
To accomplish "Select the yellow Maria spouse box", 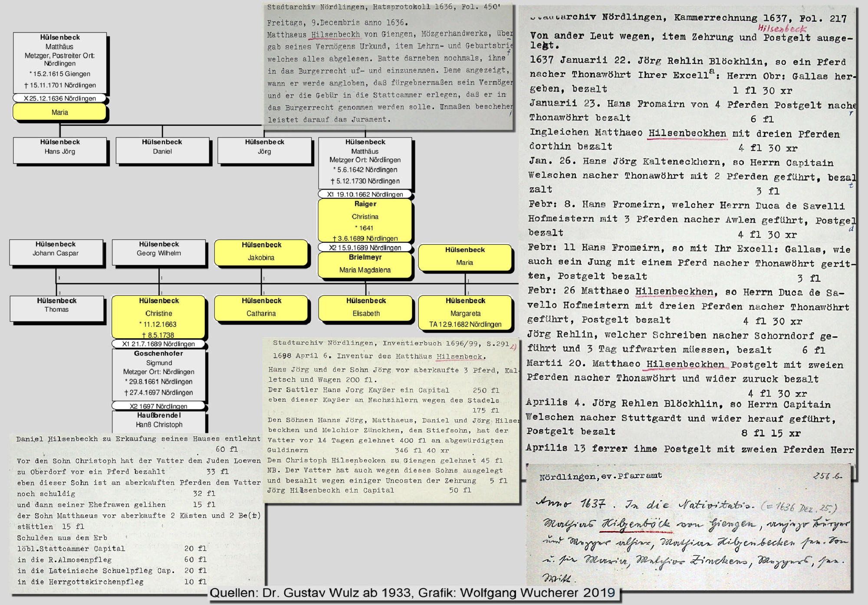I will 59,112.
